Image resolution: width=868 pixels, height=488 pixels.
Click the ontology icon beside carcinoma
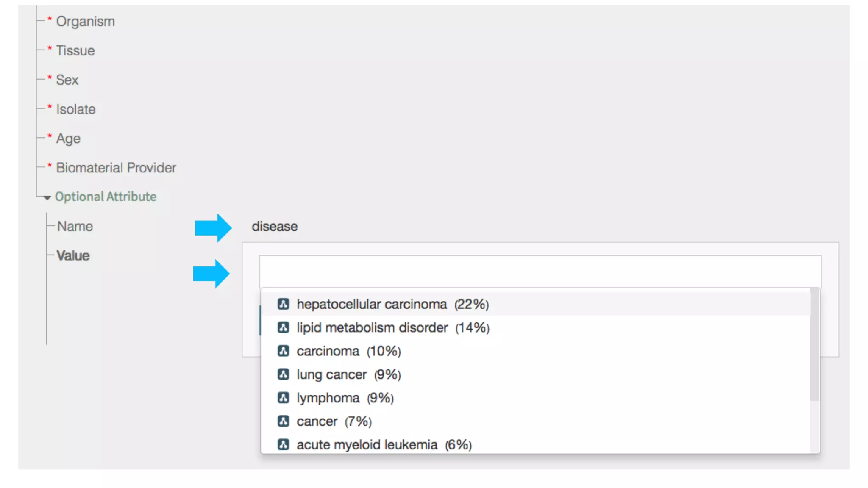283,351
